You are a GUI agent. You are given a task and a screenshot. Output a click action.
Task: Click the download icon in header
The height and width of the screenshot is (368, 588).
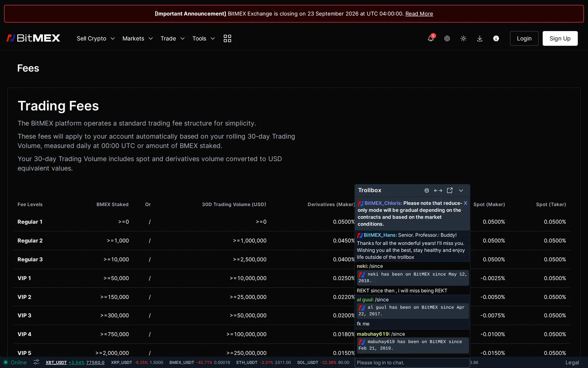pyautogui.click(x=480, y=38)
